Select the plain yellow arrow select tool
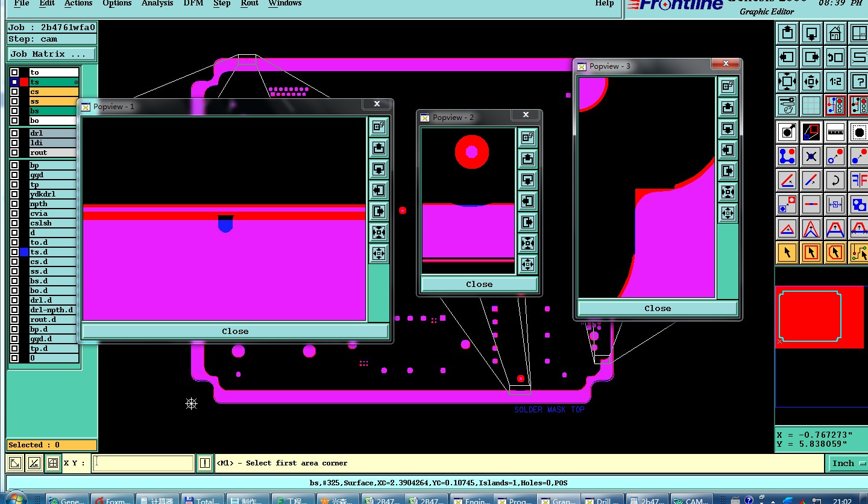The height and width of the screenshot is (504, 868). 787,252
